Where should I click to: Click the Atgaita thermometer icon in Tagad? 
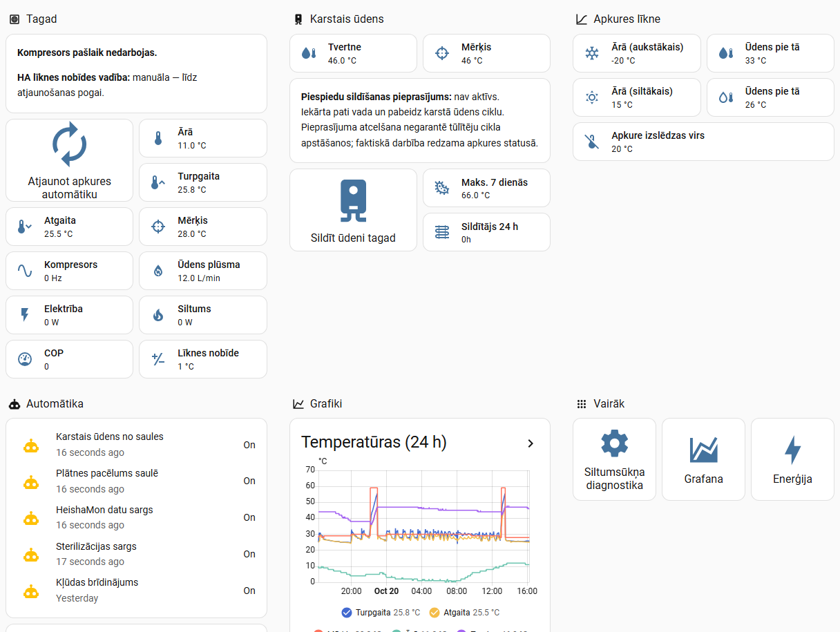coord(25,227)
